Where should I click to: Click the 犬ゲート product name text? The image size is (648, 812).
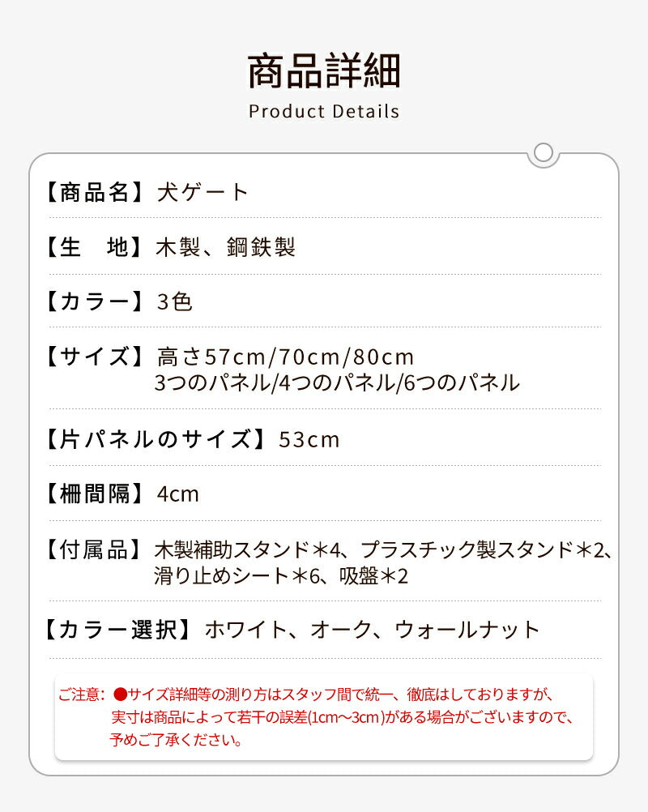[x=202, y=193]
